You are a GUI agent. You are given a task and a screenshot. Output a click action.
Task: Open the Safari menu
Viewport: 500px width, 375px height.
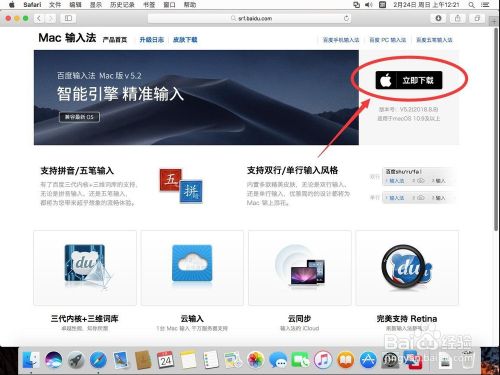32,5
